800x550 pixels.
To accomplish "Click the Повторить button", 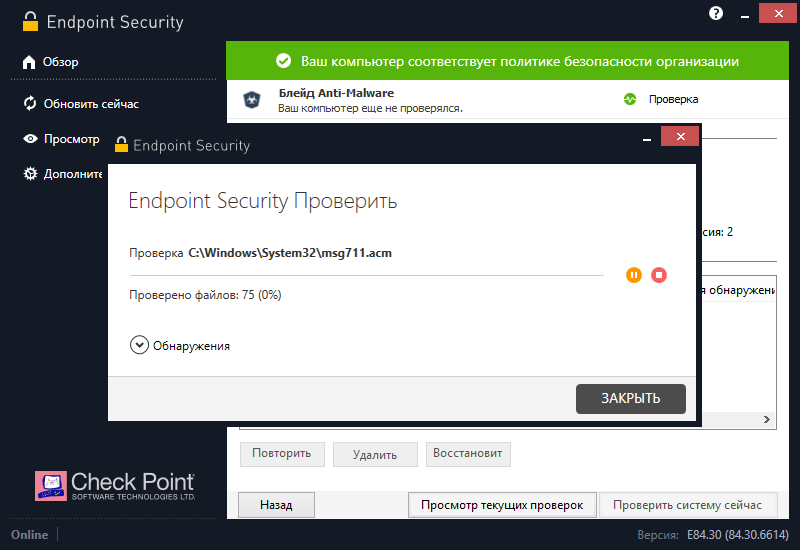I will tap(282, 453).
